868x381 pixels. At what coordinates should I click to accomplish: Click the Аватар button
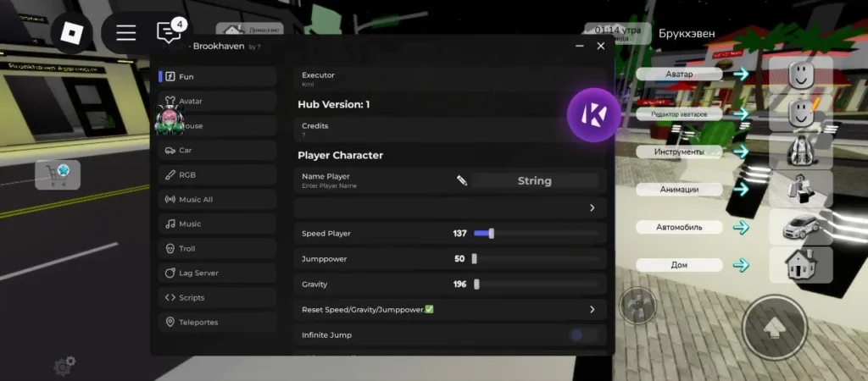coord(679,75)
